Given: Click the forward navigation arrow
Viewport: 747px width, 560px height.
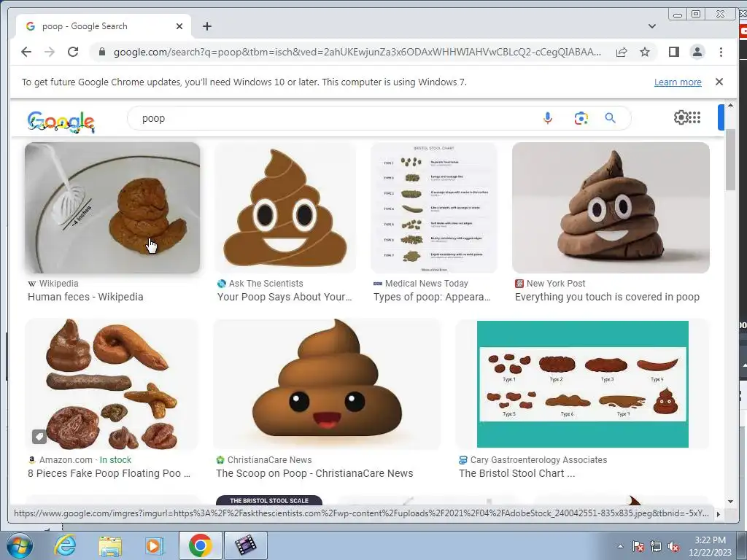Looking at the screenshot, I should 50,52.
